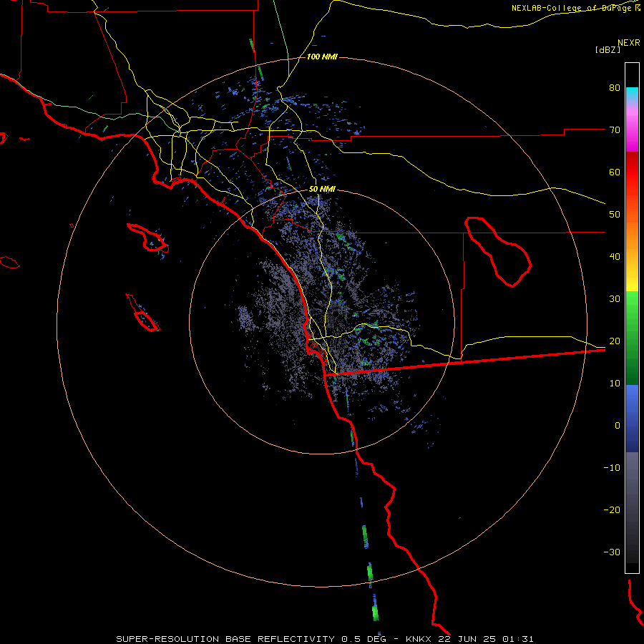Click the [dBZ] unit label
This screenshot has width=644, height=644.
coord(608,50)
